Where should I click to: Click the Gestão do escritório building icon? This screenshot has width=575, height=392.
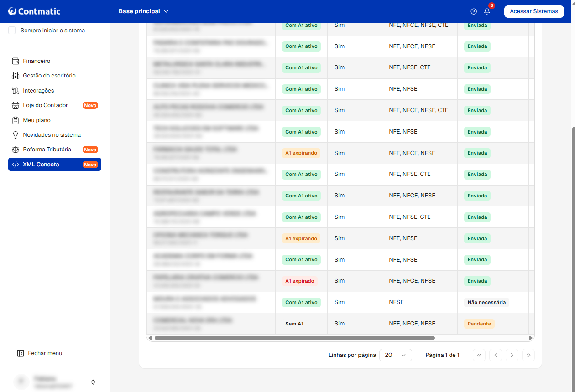pyautogui.click(x=15, y=76)
